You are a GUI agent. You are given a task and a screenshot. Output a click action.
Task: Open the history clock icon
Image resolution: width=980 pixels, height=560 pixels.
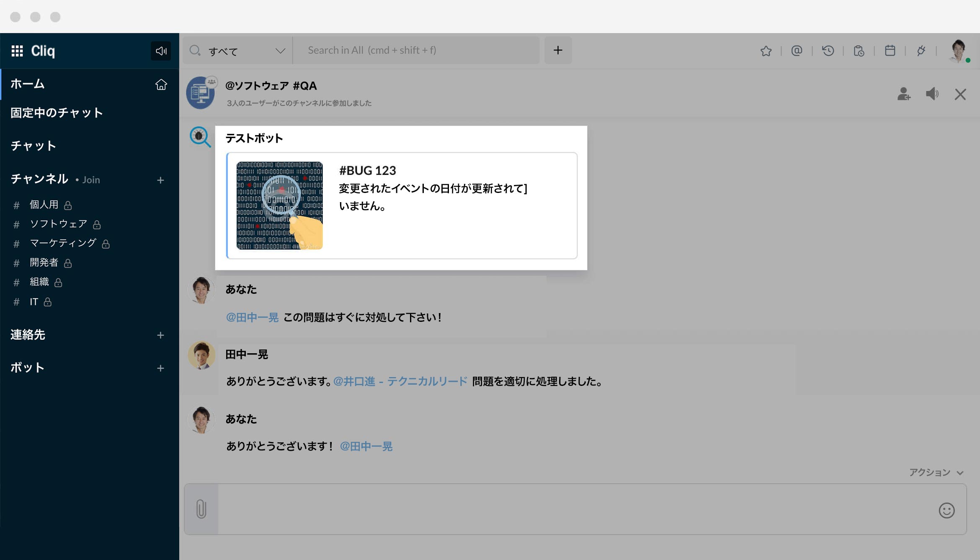(x=828, y=51)
